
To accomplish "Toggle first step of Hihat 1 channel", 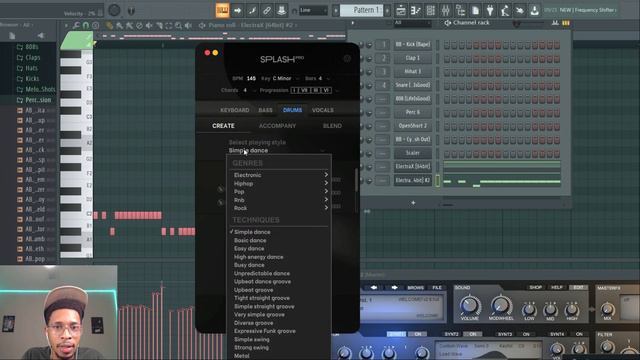I will point(447,72).
